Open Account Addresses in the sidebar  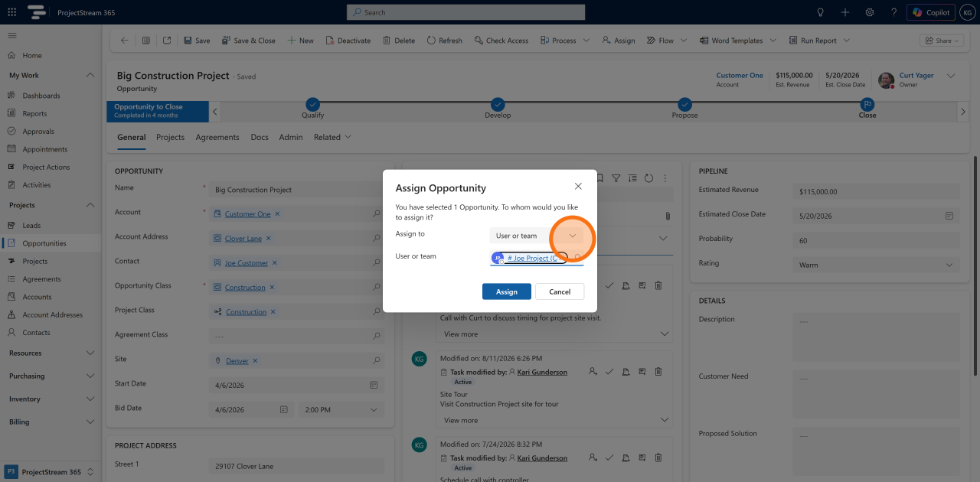[53, 314]
